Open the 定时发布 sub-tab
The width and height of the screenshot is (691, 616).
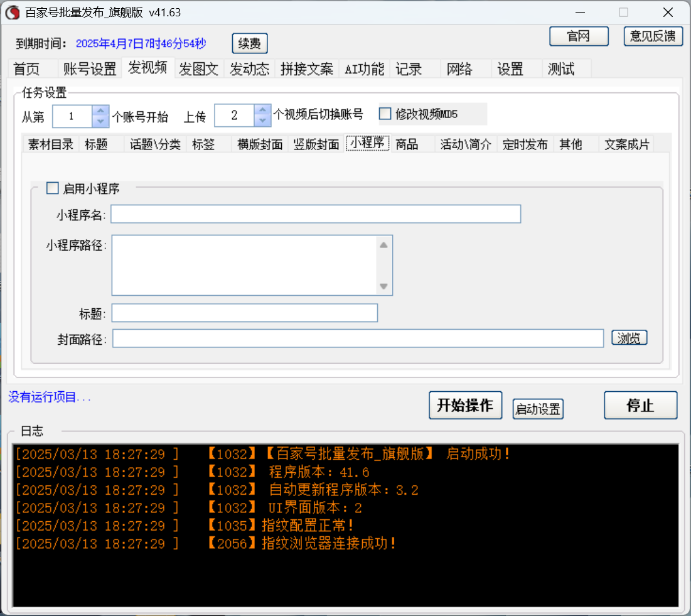click(x=525, y=144)
